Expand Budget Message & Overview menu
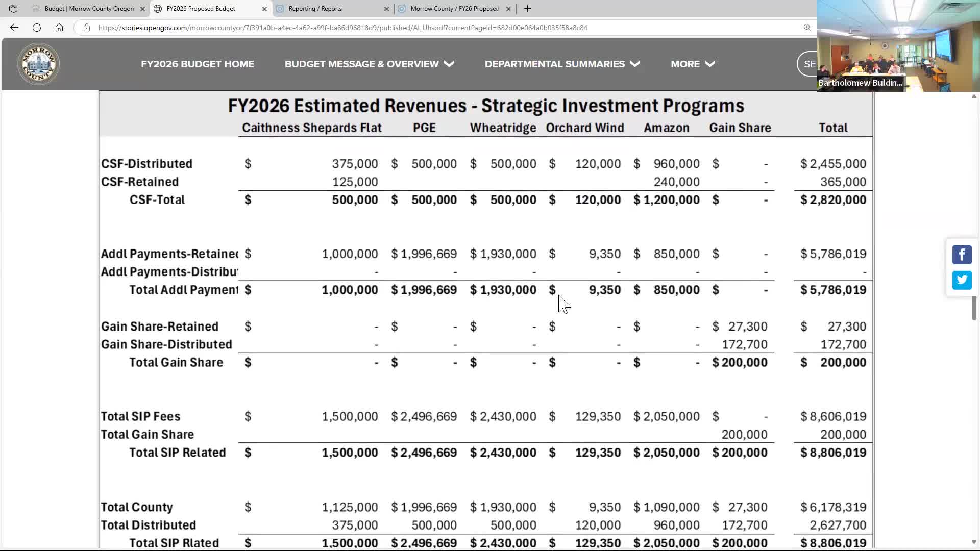Image resolution: width=980 pixels, height=551 pixels. [x=369, y=64]
